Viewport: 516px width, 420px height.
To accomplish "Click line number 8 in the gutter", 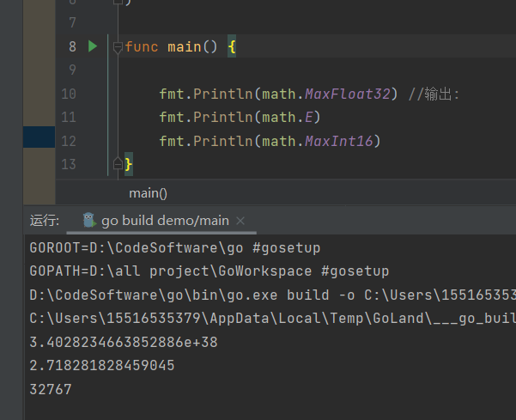I will click(72, 46).
